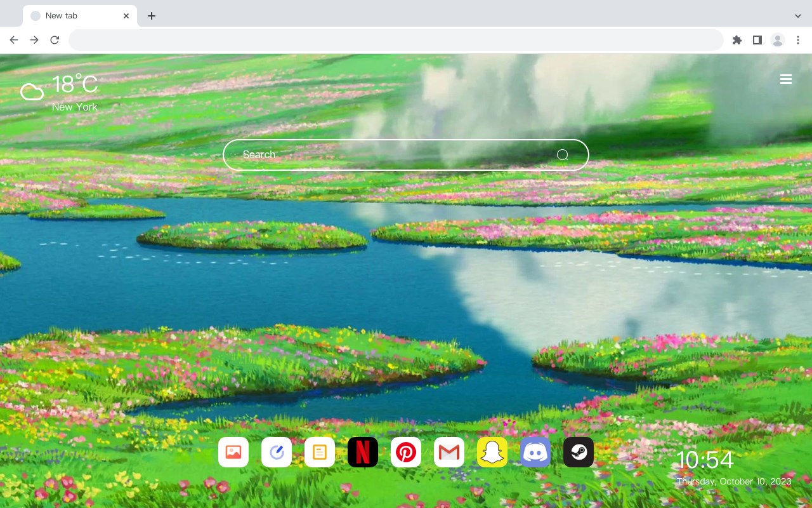The width and height of the screenshot is (812, 508).
Task: Open the wallpaper gallery shortcut icon
Action: (233, 452)
